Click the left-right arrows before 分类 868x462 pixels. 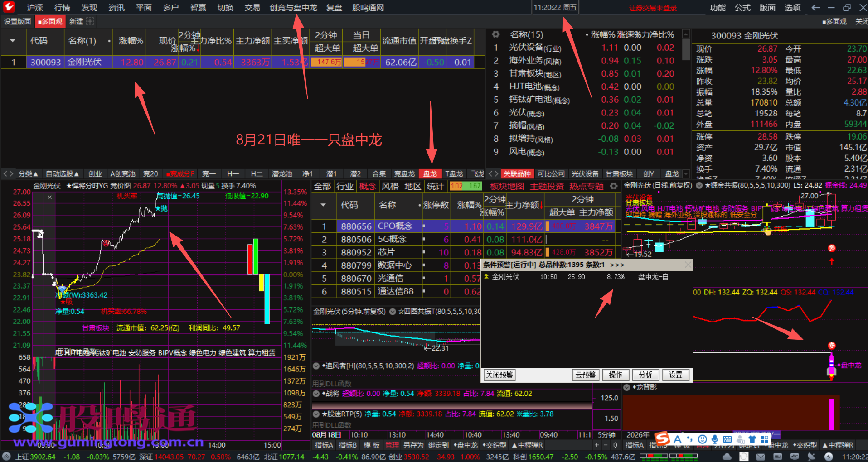click(8, 174)
